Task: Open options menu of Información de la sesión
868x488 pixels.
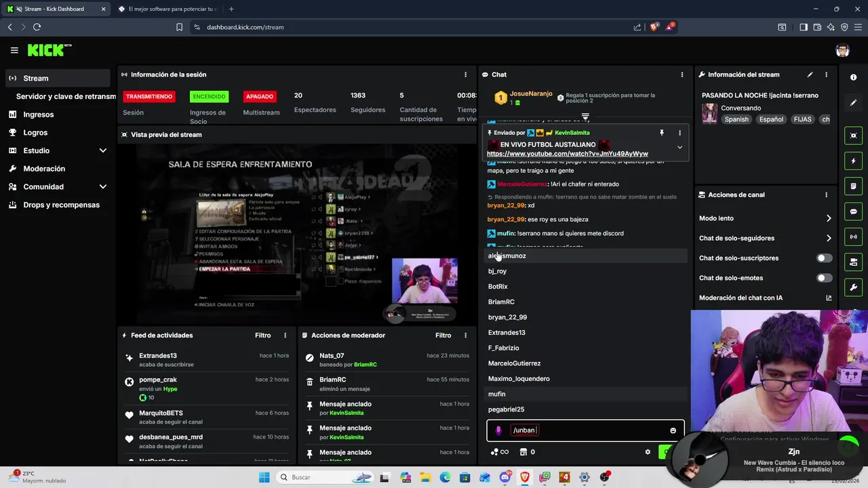Action: (x=465, y=75)
